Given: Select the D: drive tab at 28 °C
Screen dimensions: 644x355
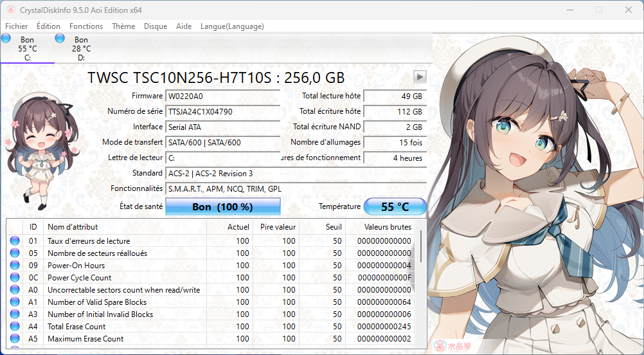Looking at the screenshot, I should click(x=82, y=48).
